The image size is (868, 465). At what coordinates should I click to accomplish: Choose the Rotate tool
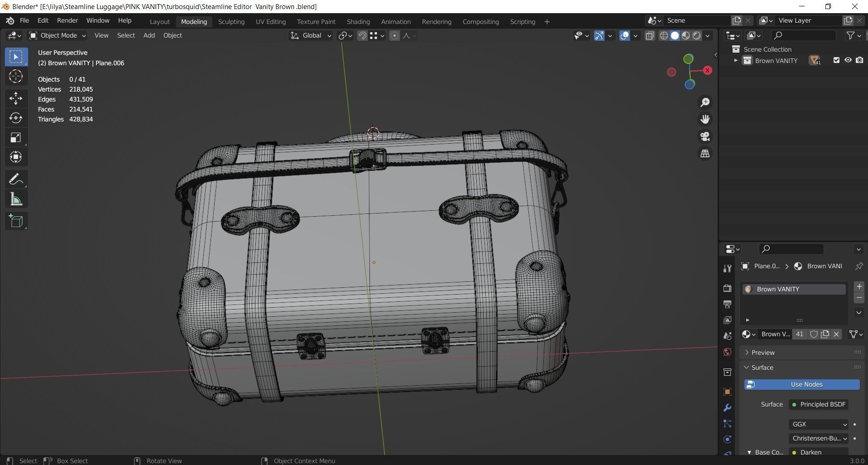pyautogui.click(x=16, y=118)
